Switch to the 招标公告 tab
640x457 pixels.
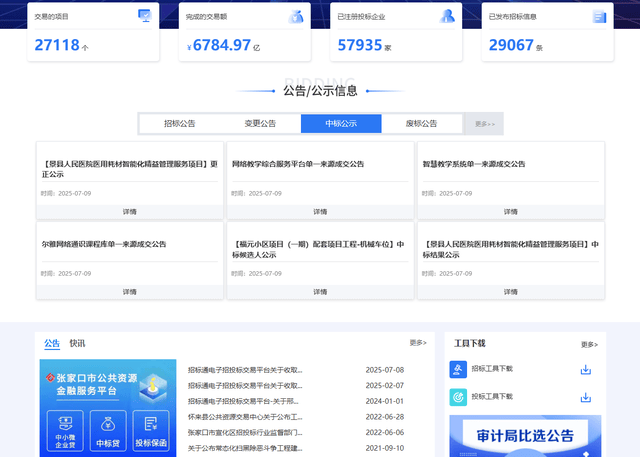click(x=179, y=124)
